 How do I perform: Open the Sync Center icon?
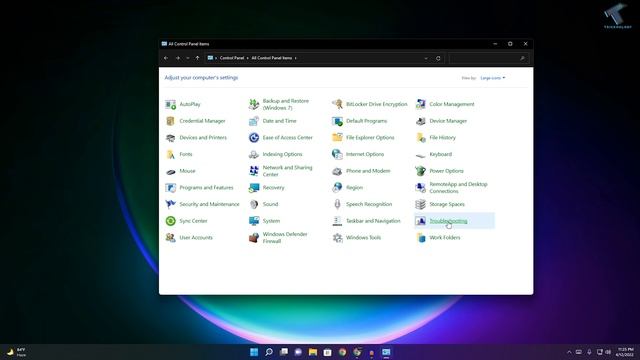tap(171, 221)
